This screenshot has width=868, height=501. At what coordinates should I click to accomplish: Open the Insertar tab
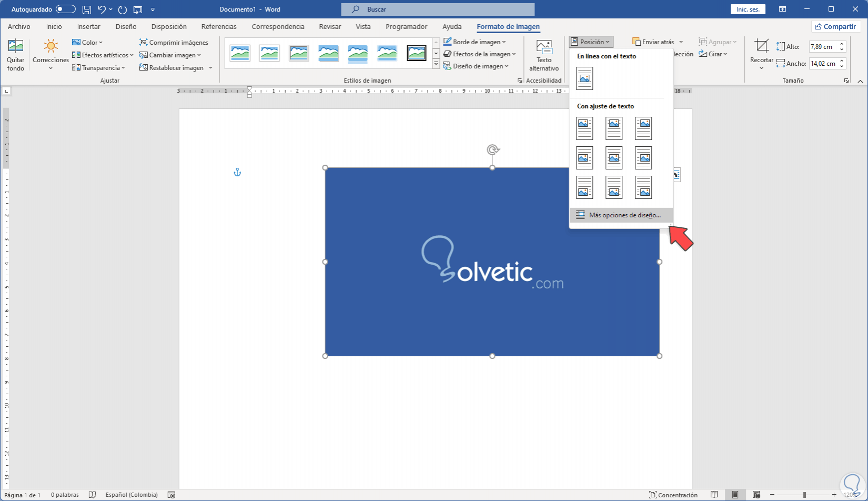88,26
